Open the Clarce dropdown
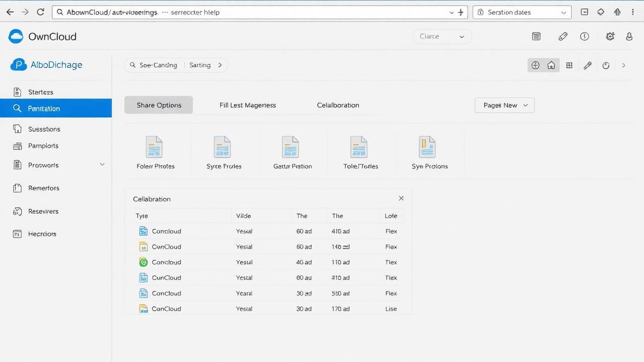644x362 pixels. coord(442,36)
